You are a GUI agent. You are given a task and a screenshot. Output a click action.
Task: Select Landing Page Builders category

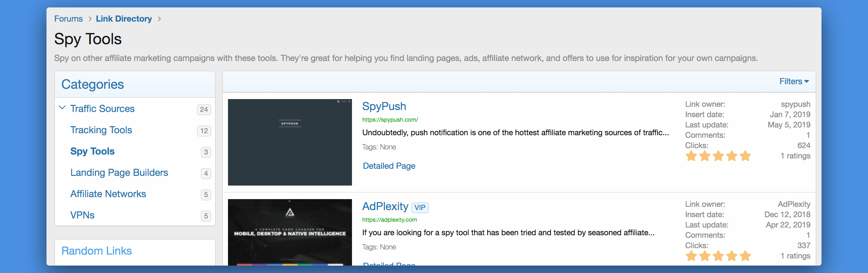tap(119, 173)
